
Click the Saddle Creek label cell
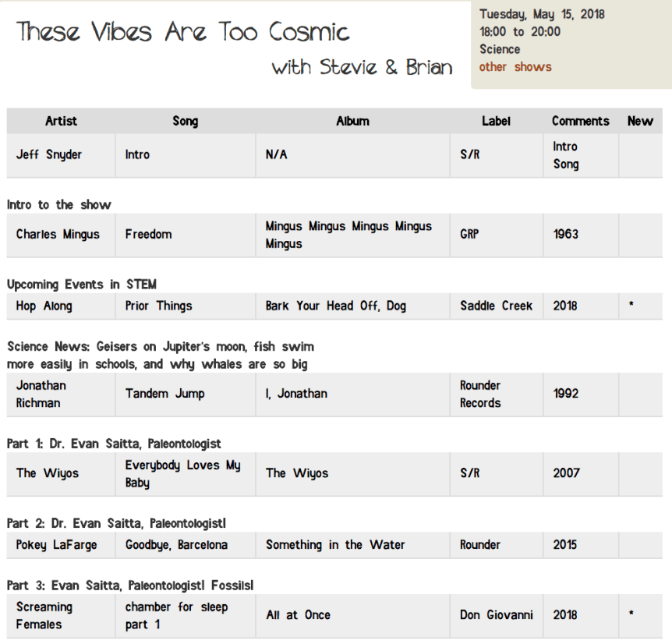(x=496, y=306)
